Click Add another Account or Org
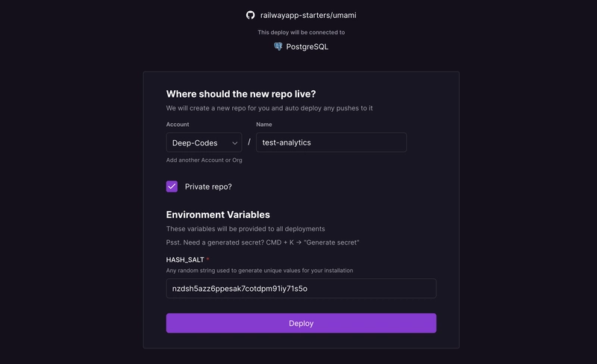This screenshot has height=364, width=597. (x=204, y=160)
